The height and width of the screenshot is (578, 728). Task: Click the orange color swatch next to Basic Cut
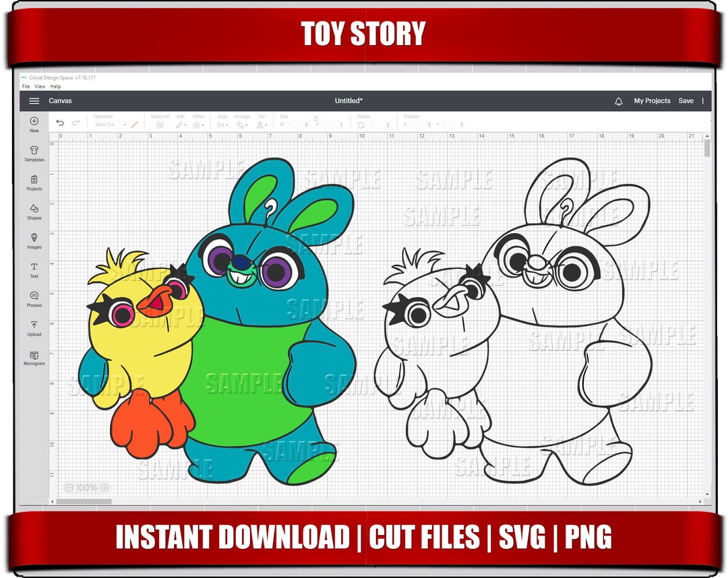coord(133,125)
